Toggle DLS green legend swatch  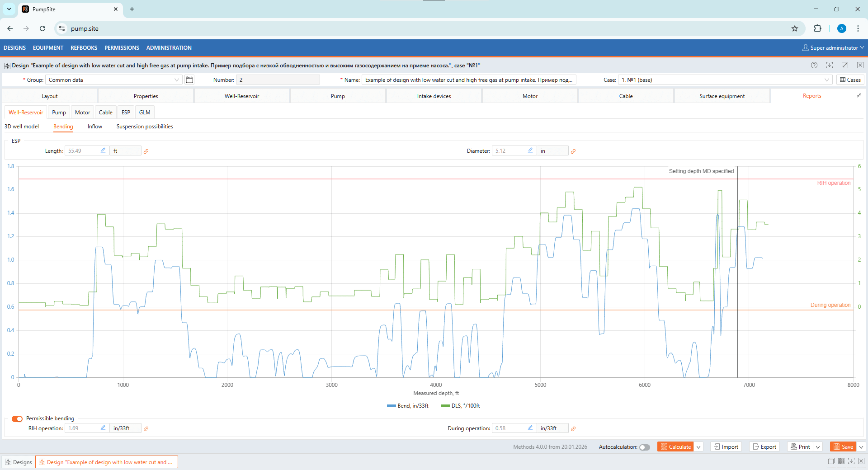click(x=445, y=406)
